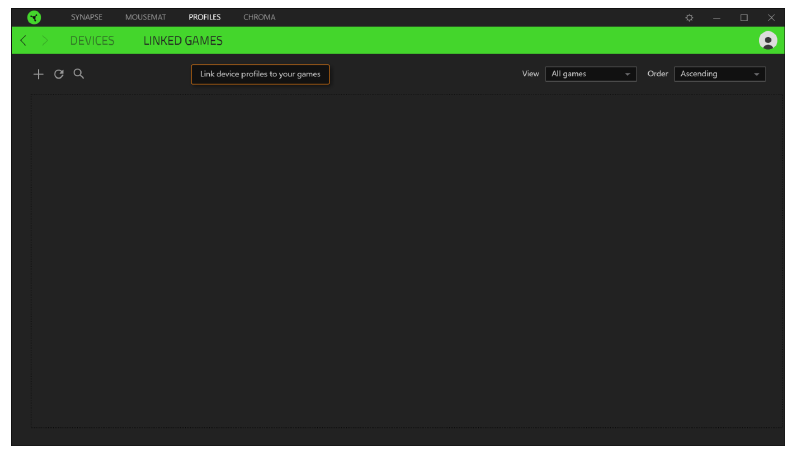Open Synapse settings gear
This screenshot has width=798, height=452.
coord(689,17)
